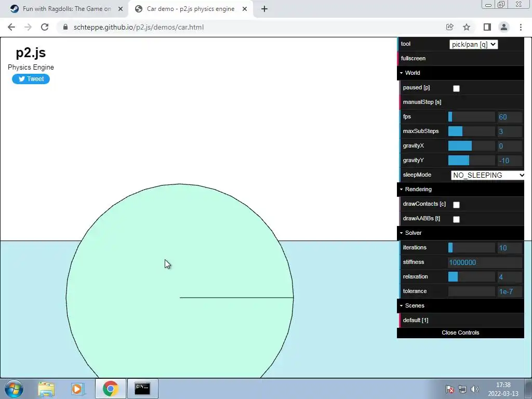Click the Show desktop strip in taskbar
This screenshot has width=532, height=399.
point(528,389)
